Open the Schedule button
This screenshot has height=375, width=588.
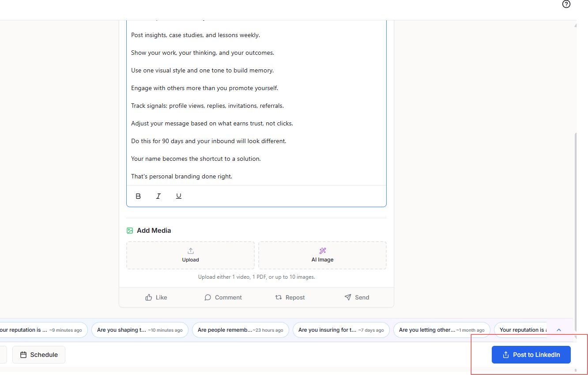(39, 355)
